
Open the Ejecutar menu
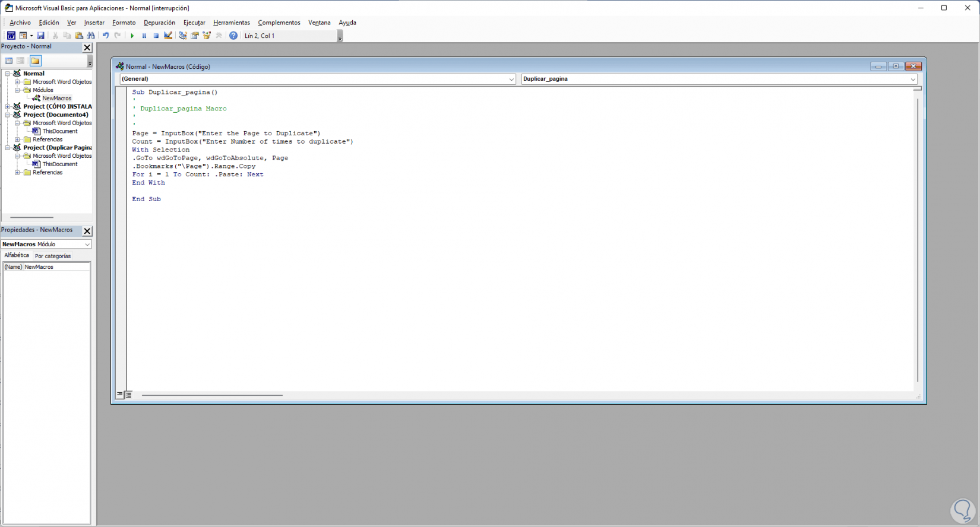click(194, 23)
